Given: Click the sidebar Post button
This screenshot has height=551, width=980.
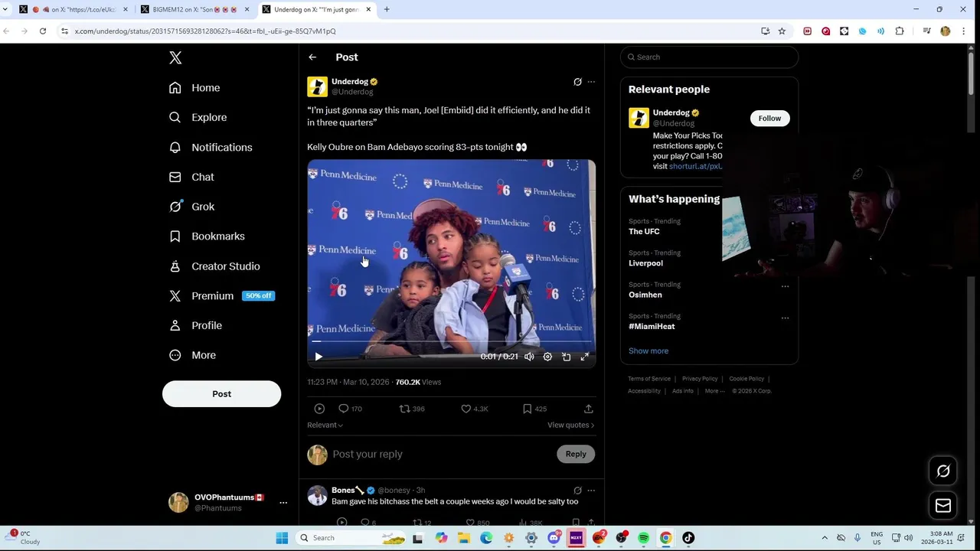Looking at the screenshot, I should click(221, 393).
